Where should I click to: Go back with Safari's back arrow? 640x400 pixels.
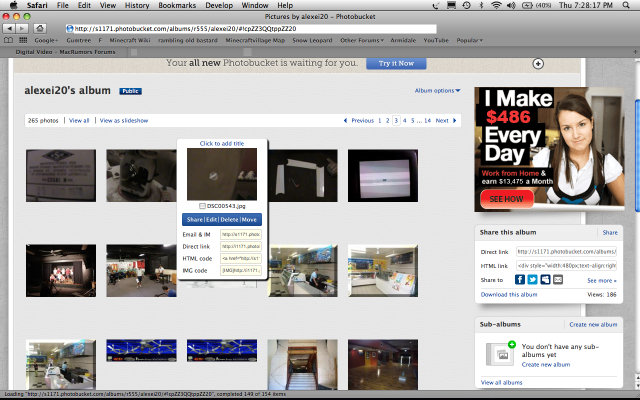click(x=9, y=29)
